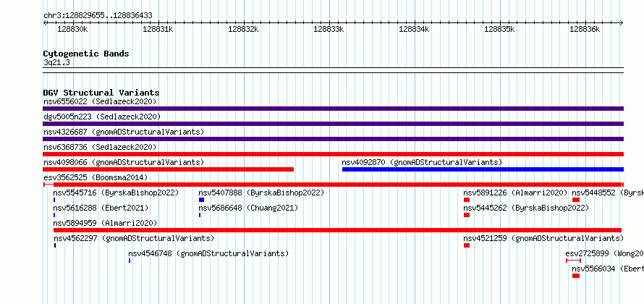The width and height of the screenshot is (644, 304).
Task: Click the nsv6556022 (Sedlazeck2020) label
Action: tap(100, 101)
